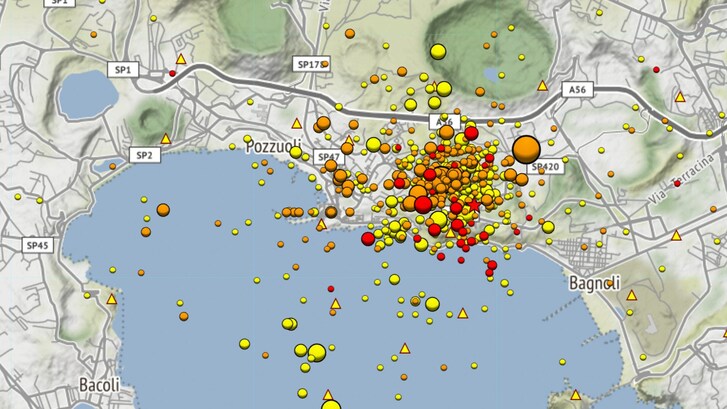Select the SP420 road shield

pos(547,167)
